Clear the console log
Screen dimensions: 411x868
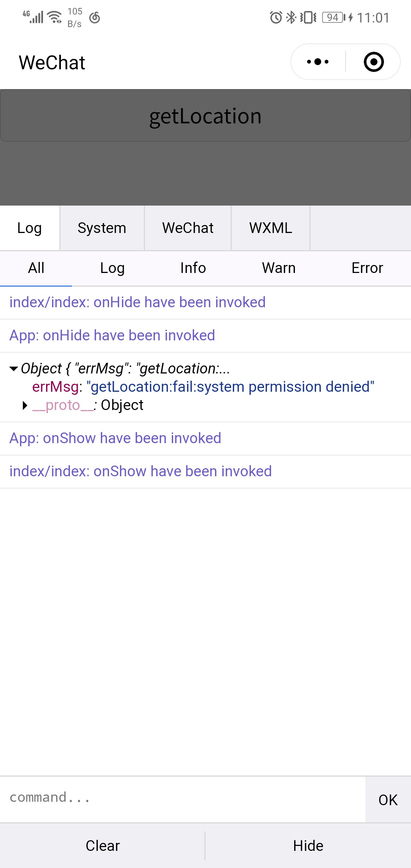click(x=102, y=846)
